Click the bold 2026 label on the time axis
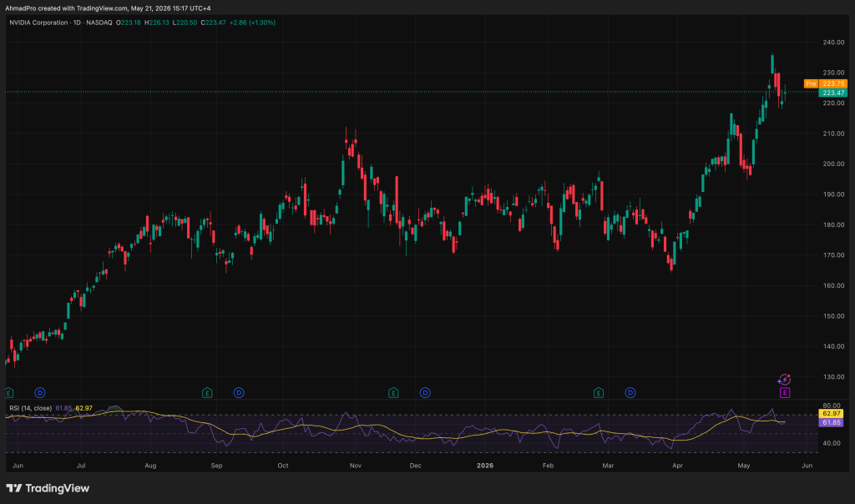The height and width of the screenshot is (504, 855). pyautogui.click(x=485, y=466)
